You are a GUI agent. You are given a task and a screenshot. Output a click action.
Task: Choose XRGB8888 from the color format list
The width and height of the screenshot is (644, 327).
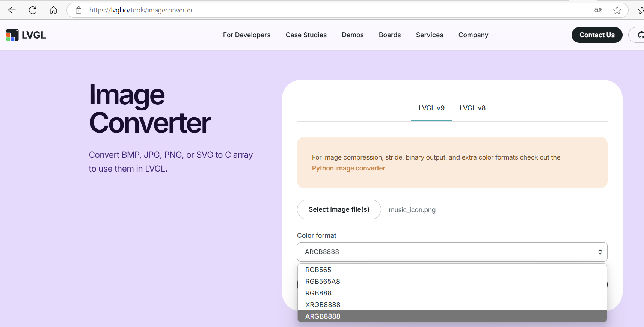pos(452,305)
